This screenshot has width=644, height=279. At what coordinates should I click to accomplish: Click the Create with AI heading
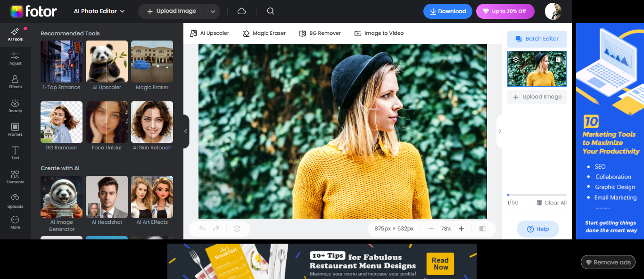click(60, 168)
